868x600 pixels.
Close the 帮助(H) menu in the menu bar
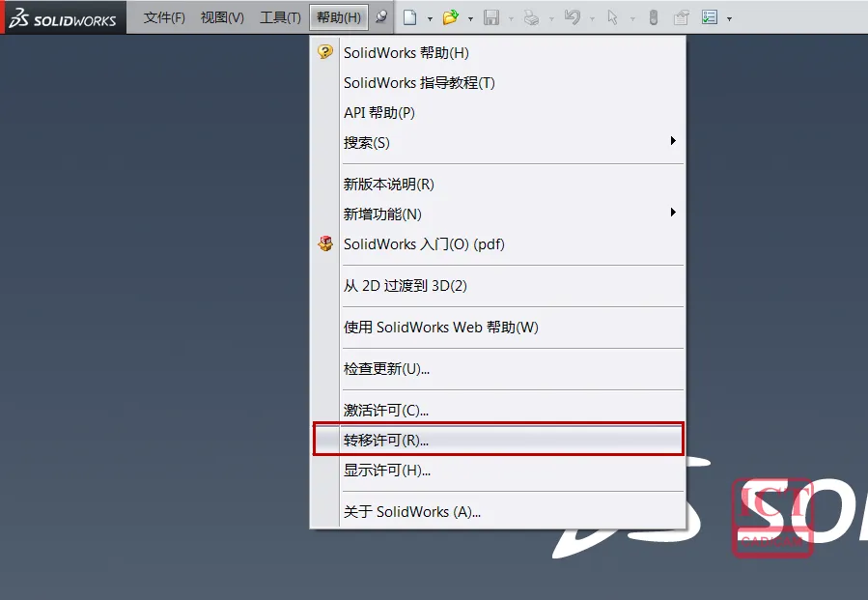coord(338,17)
